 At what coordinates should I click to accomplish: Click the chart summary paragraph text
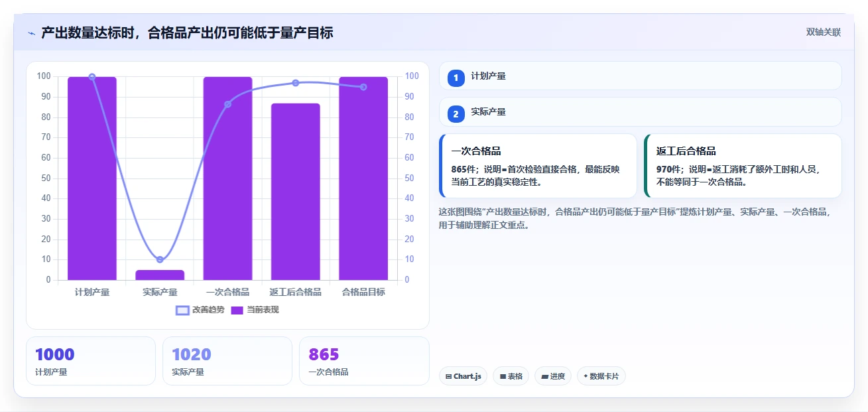coord(635,218)
